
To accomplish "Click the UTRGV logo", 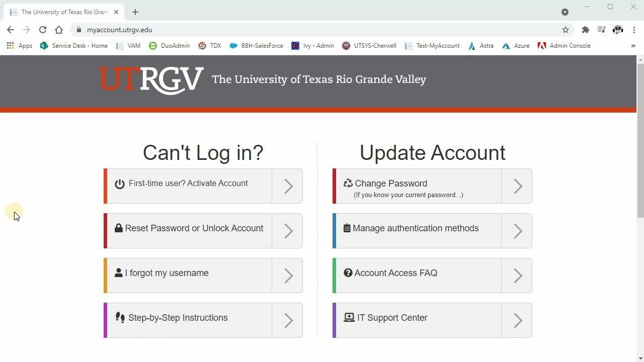I will (151, 80).
